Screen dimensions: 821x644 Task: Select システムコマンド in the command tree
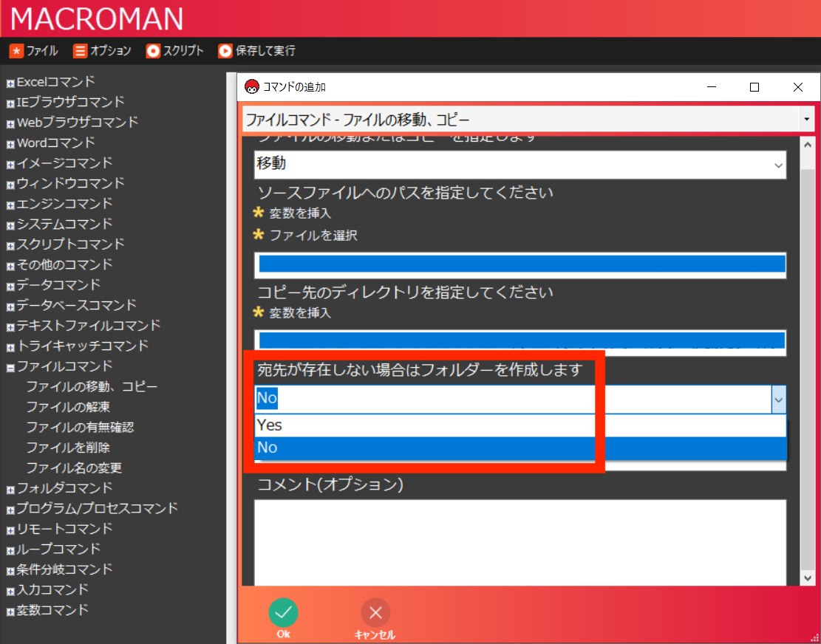pos(64,224)
